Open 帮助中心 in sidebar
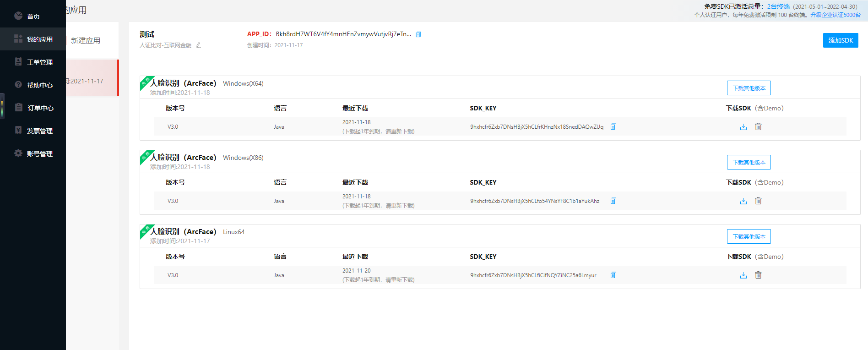The image size is (868, 350). pos(39,85)
